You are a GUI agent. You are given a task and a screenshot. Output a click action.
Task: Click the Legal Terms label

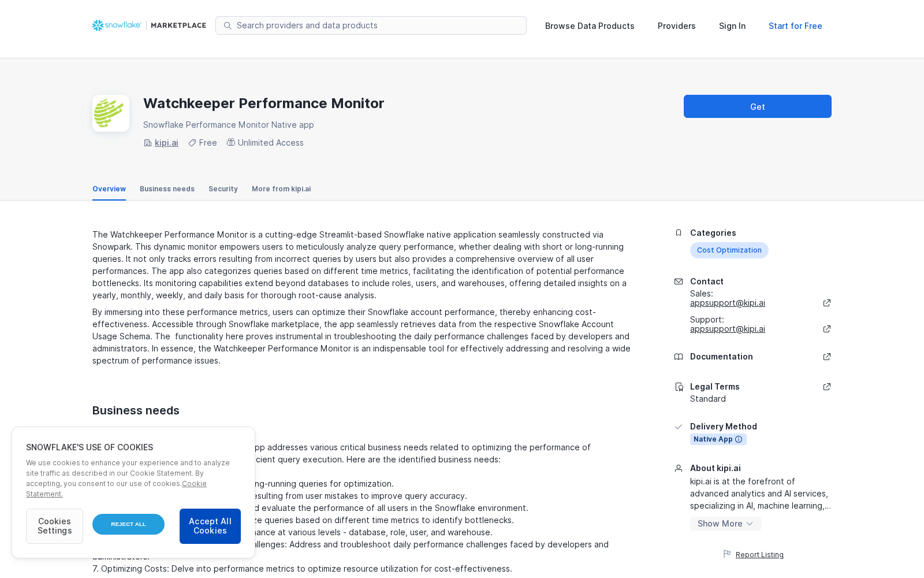coord(715,387)
